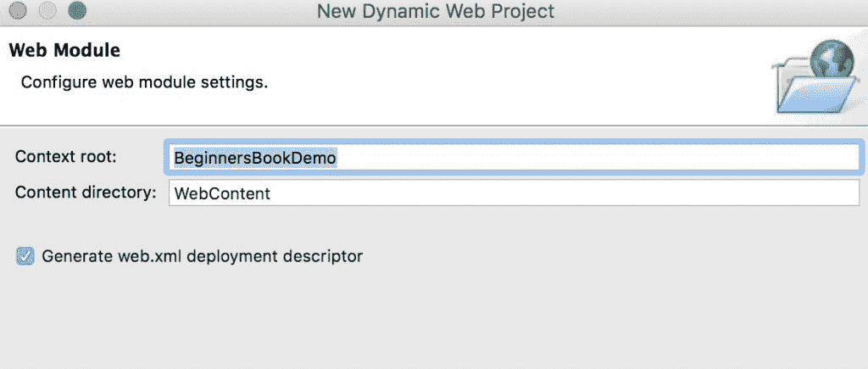The width and height of the screenshot is (868, 369).
Task: Click the Web Module heading
Action: tap(64, 50)
